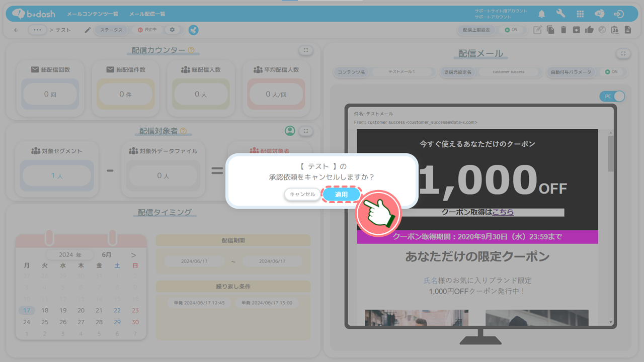Click the 単発 2024/06/17 12:45 condition
Screen dimensions: 644x362
pyautogui.click(x=199, y=303)
